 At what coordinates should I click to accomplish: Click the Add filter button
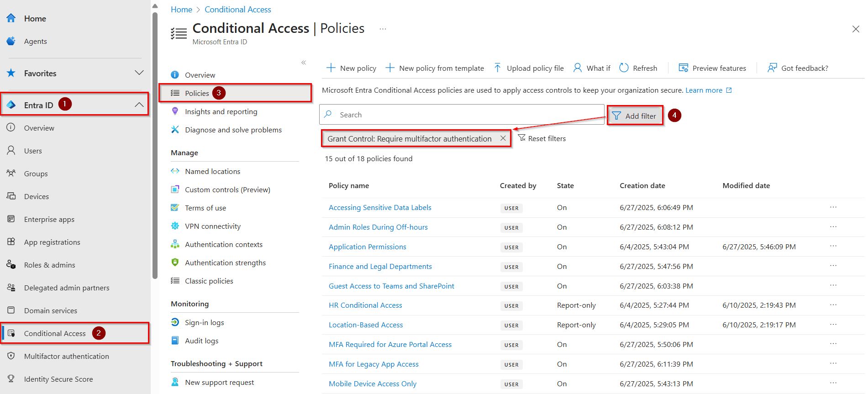click(635, 116)
